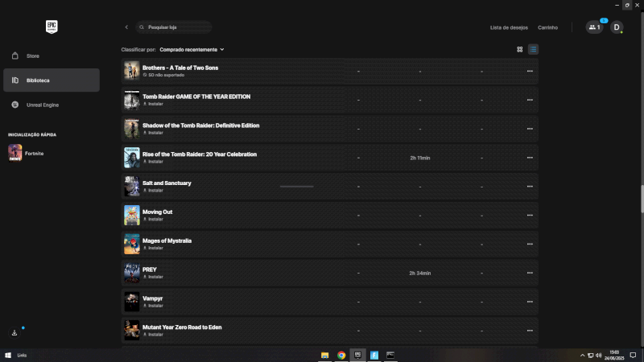Open Carrinho link

tap(547, 27)
